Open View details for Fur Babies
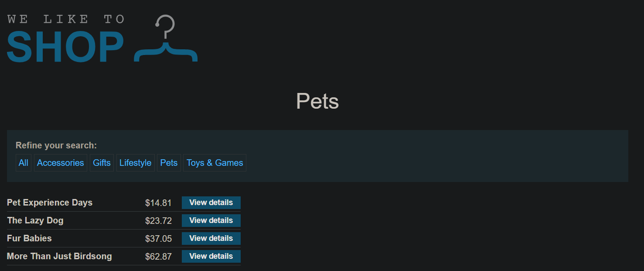 pyautogui.click(x=211, y=238)
